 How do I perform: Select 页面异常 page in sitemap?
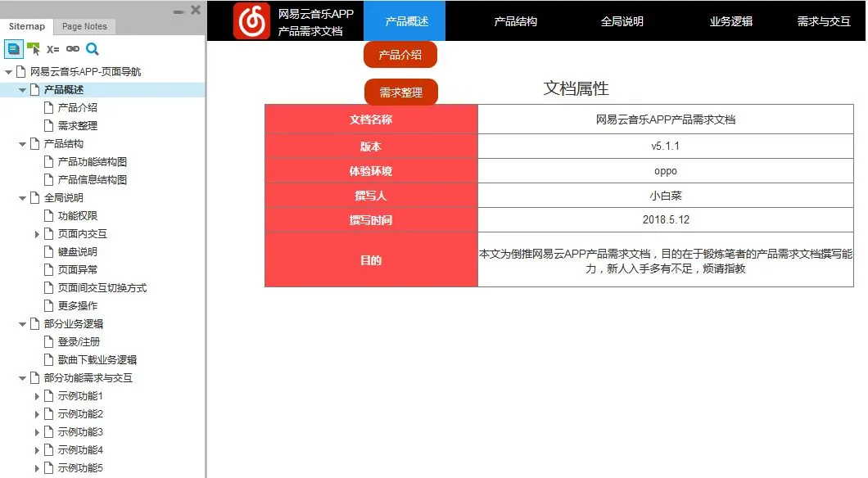[78, 270]
